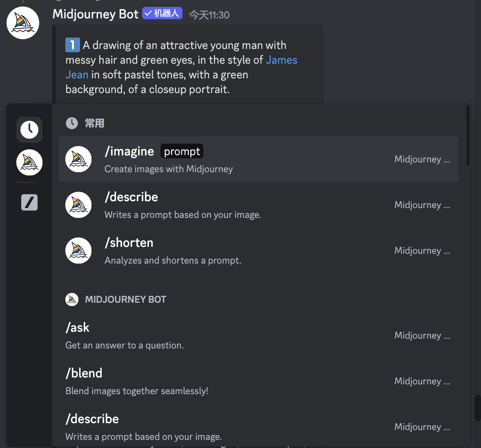Open frequently used commands clock icon

tap(29, 130)
